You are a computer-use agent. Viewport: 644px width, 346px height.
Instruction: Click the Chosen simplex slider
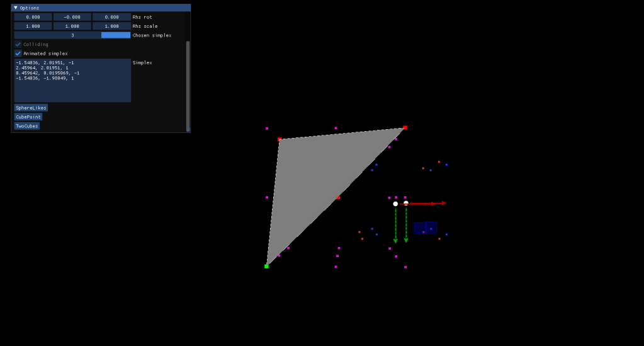[x=72, y=35]
